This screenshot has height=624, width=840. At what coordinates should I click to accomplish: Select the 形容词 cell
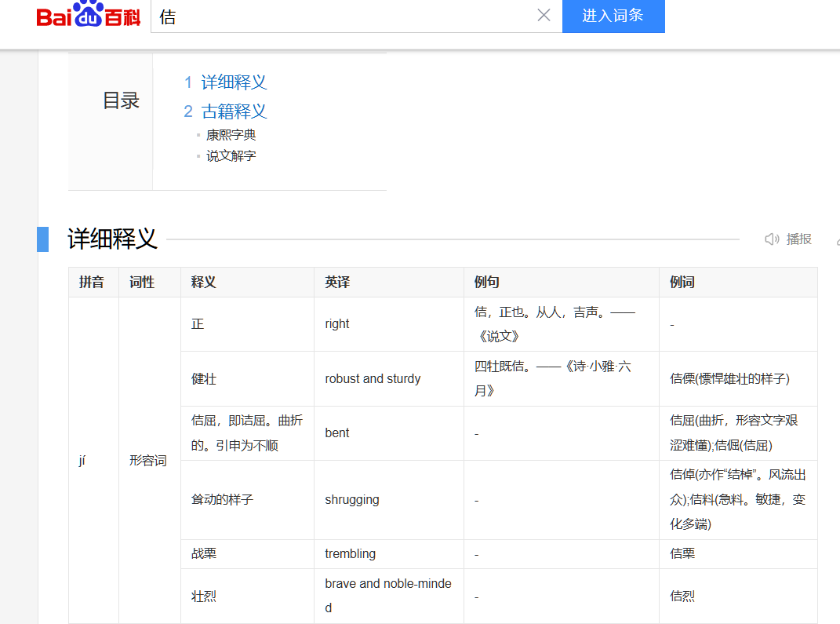150,460
